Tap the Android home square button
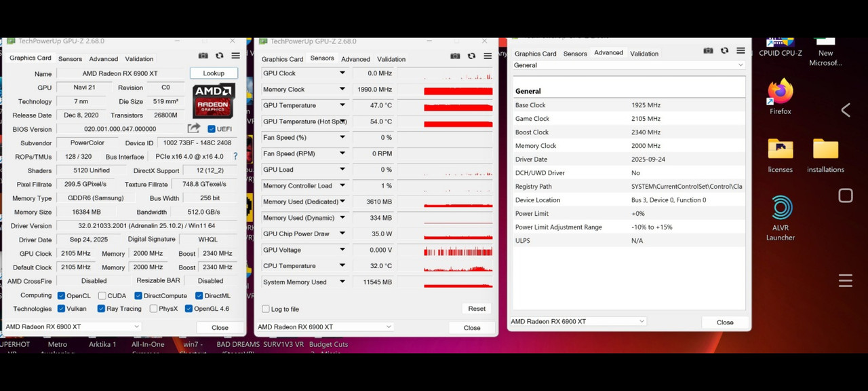This screenshot has height=391, width=868. pyautogui.click(x=846, y=196)
